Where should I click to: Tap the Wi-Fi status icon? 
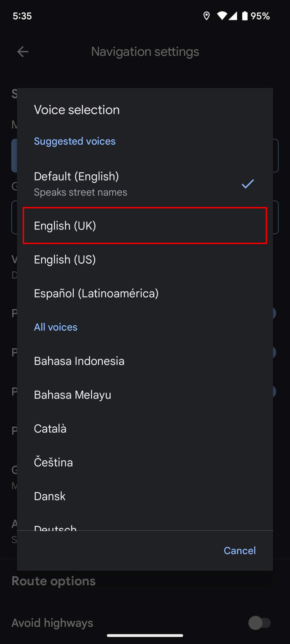point(222,16)
